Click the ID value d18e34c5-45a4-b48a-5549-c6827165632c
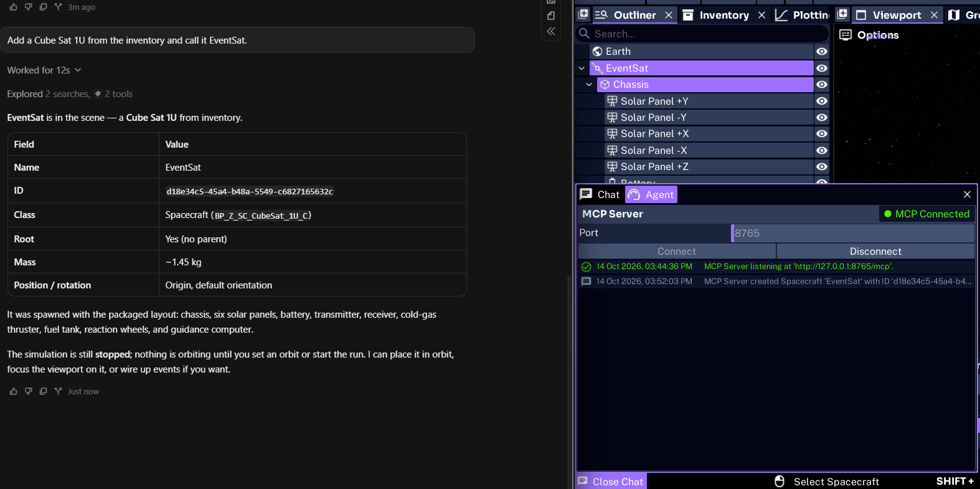 coord(250,191)
